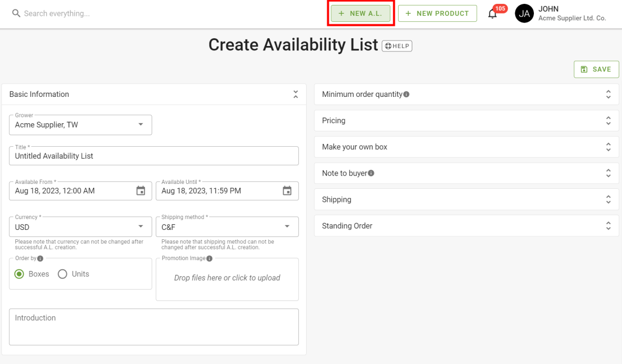Collapse the Basic Information panel
This screenshot has height=364, width=622.
tap(295, 94)
